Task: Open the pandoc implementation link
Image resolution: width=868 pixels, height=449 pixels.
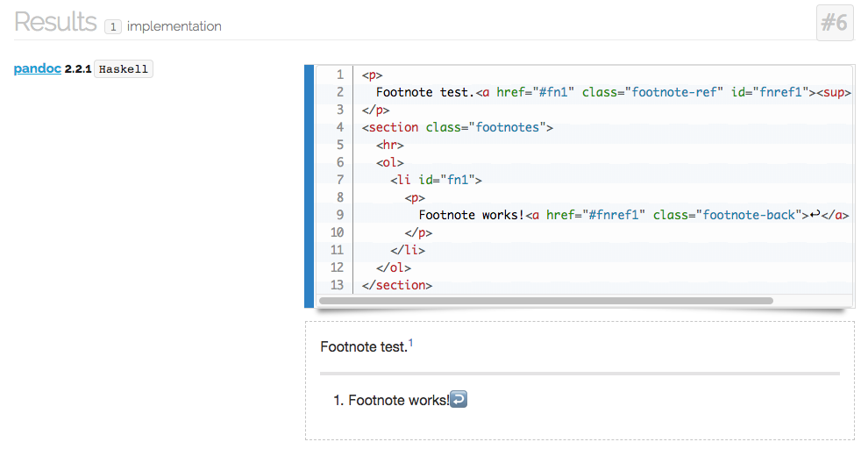Action: [x=37, y=68]
